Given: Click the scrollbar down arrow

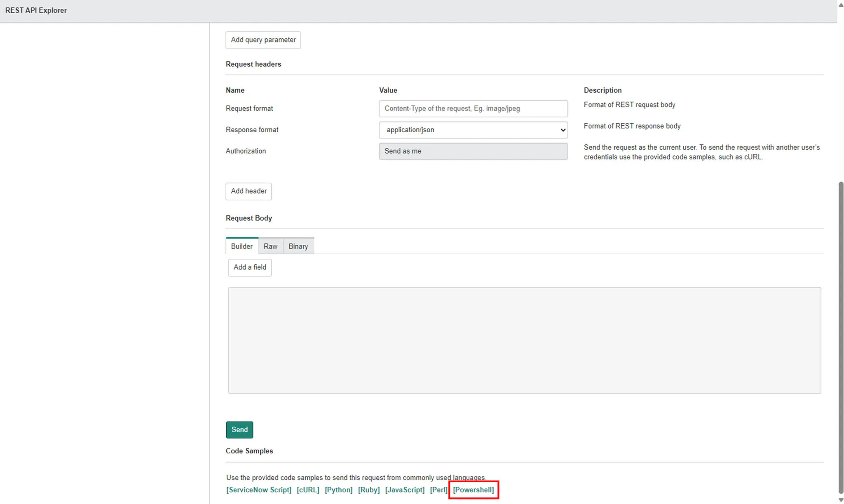Looking at the screenshot, I should click(x=841, y=499).
